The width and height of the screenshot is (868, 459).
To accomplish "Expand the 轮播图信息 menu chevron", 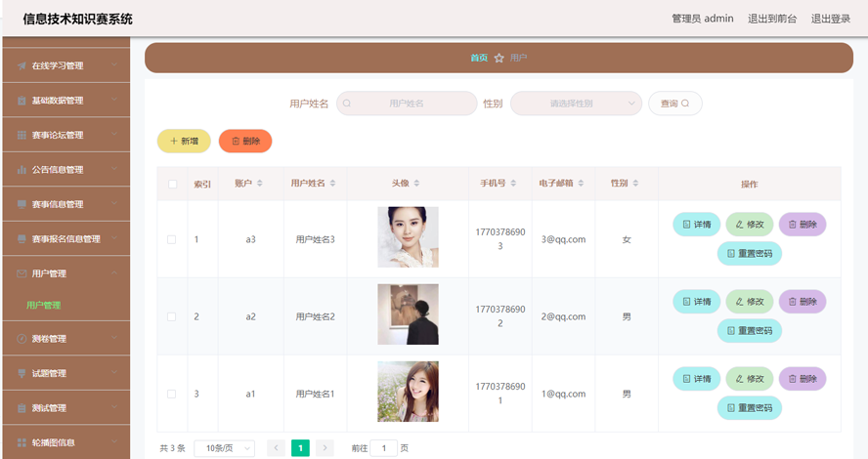I will 114,441.
